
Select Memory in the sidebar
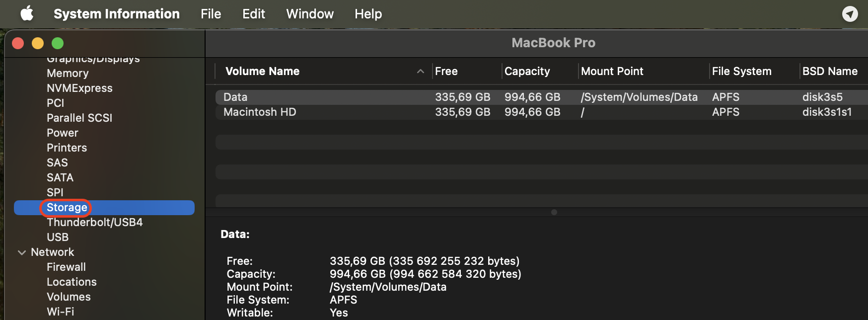coord(68,73)
